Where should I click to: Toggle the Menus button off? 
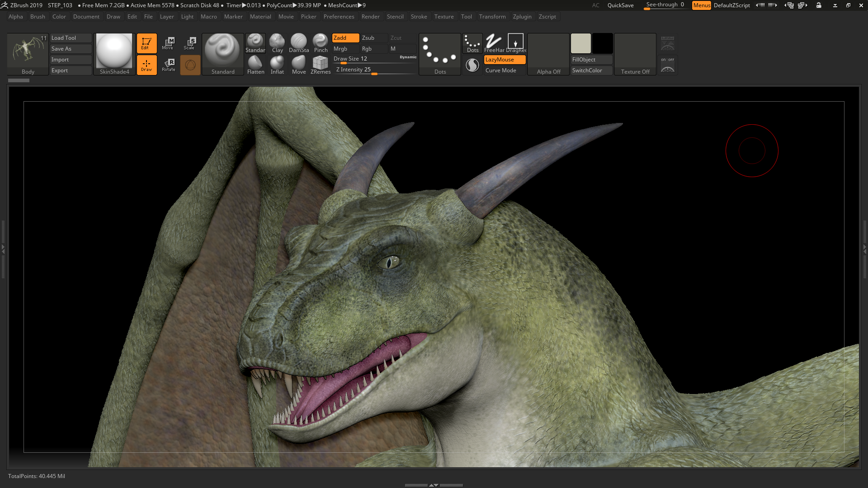[701, 5]
